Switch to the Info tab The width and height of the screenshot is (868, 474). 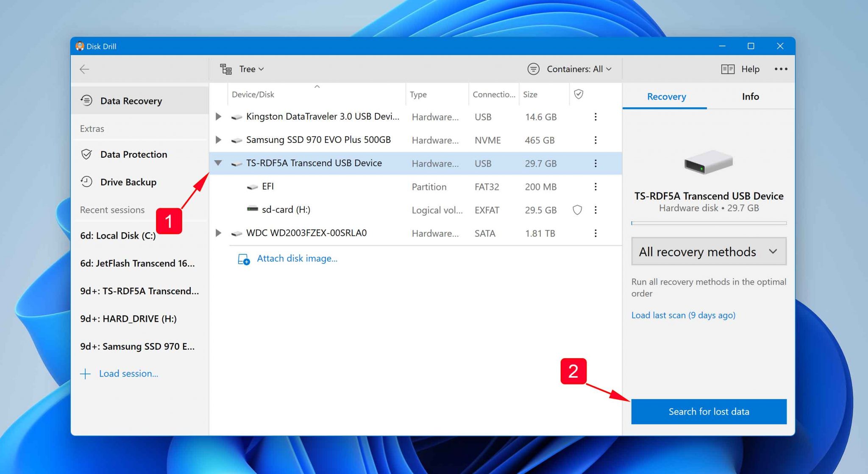750,97
